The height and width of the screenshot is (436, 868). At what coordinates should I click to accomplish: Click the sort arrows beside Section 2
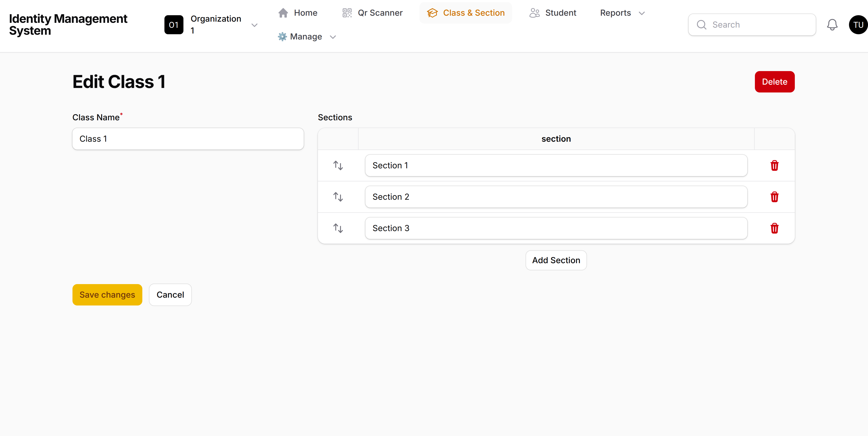click(338, 197)
